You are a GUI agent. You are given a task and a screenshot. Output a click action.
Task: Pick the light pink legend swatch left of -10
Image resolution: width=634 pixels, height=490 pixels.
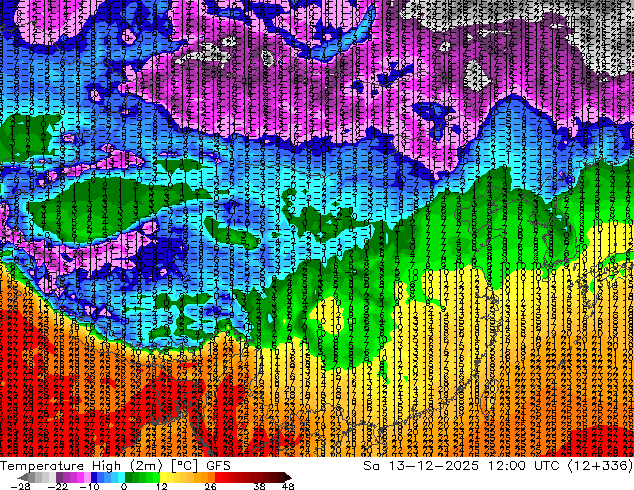[87, 477]
